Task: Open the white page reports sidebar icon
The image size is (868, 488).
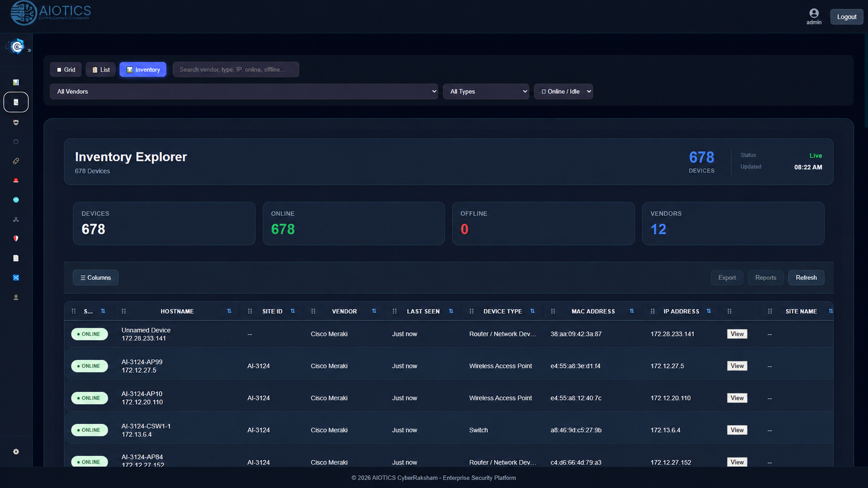Action: (x=16, y=258)
